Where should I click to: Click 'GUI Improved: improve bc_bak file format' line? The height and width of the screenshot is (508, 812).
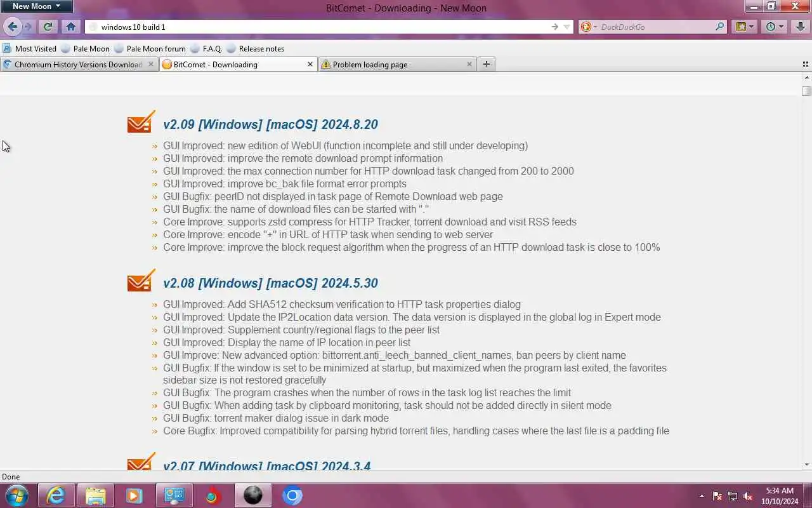click(285, 184)
